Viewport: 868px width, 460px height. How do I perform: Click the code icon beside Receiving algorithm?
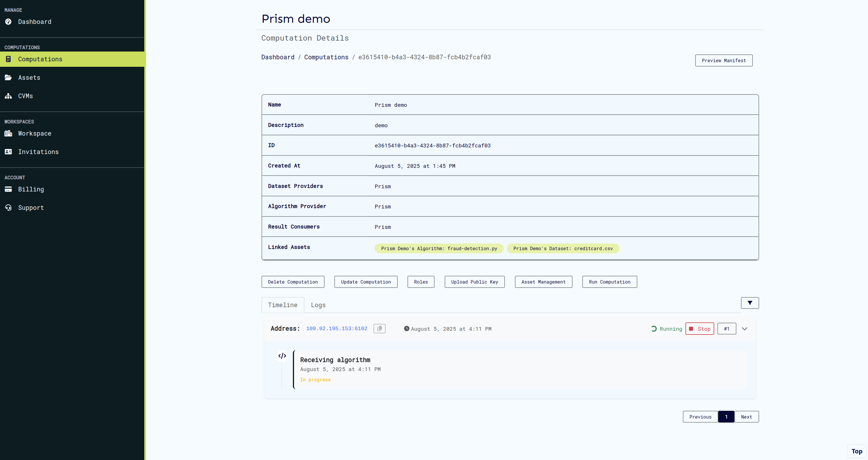click(282, 356)
